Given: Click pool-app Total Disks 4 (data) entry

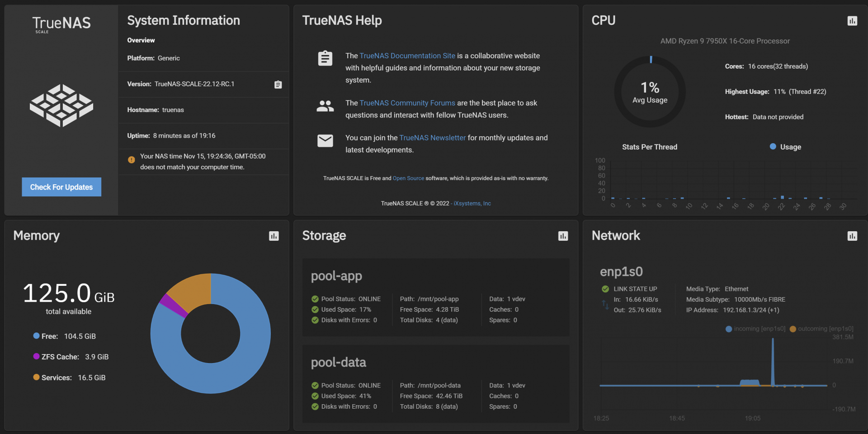Looking at the screenshot, I should click(429, 320).
